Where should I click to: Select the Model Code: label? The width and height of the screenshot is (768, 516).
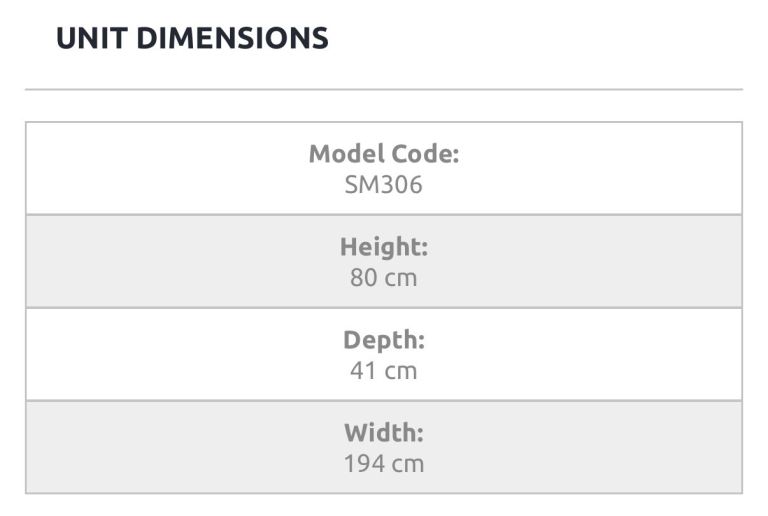coord(384,154)
